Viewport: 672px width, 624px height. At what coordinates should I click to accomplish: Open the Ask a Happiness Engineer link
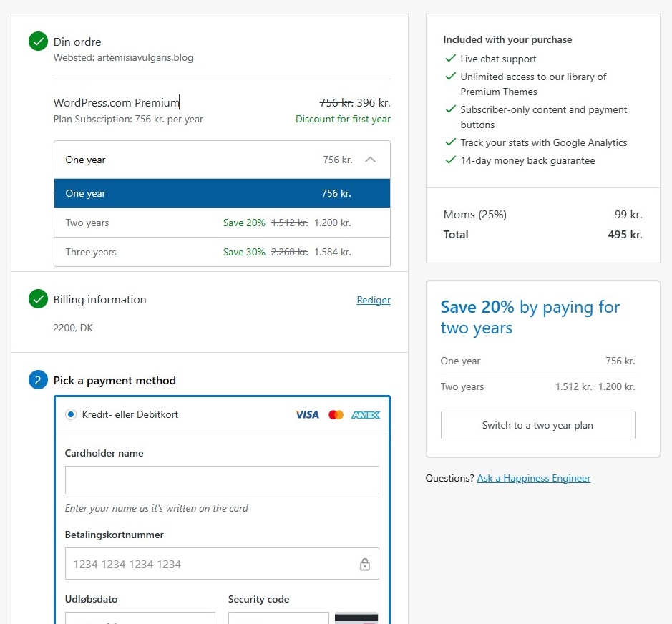(533, 478)
